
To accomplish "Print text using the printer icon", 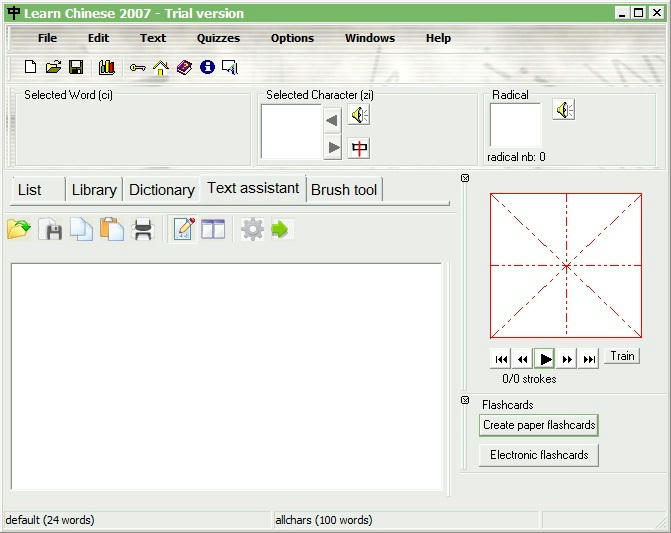I will [x=143, y=229].
